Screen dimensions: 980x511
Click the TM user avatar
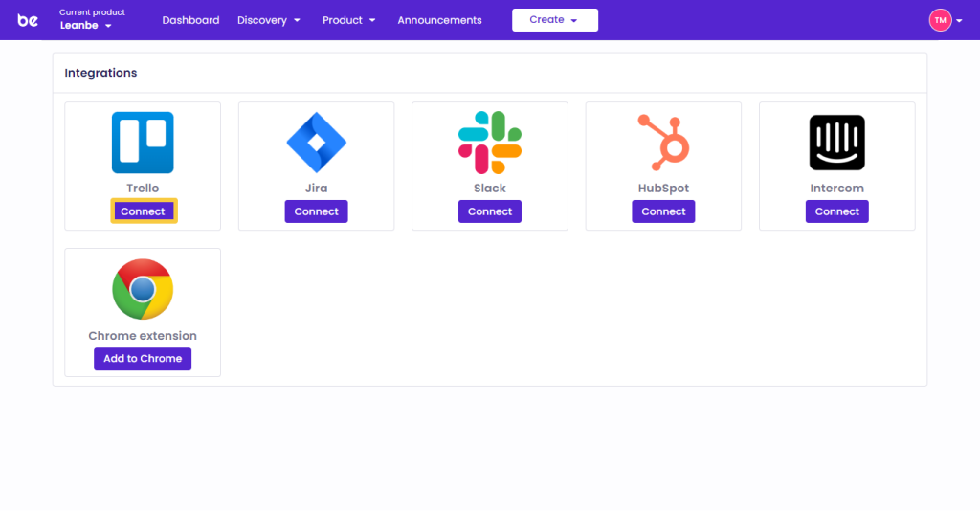tap(940, 20)
